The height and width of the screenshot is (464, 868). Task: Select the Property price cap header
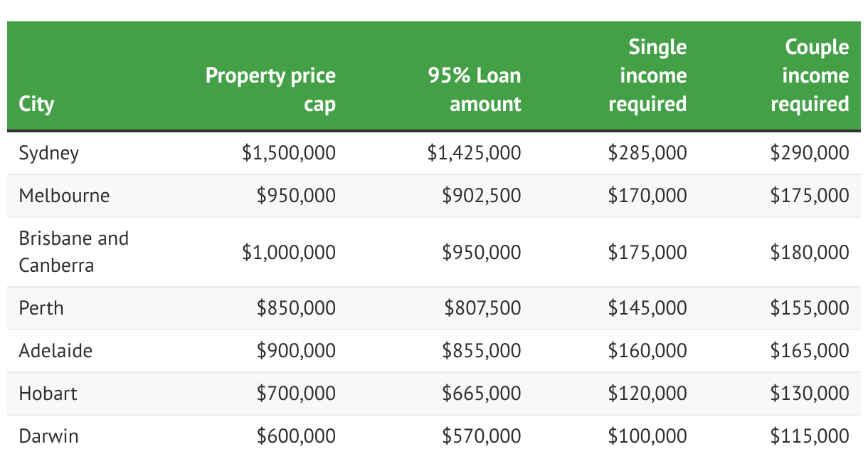coord(270,90)
